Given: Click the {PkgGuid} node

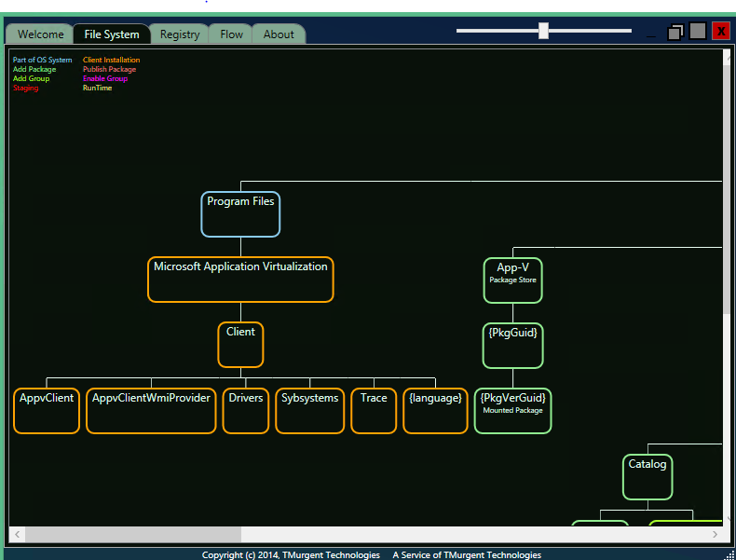Looking at the screenshot, I should point(512,346).
